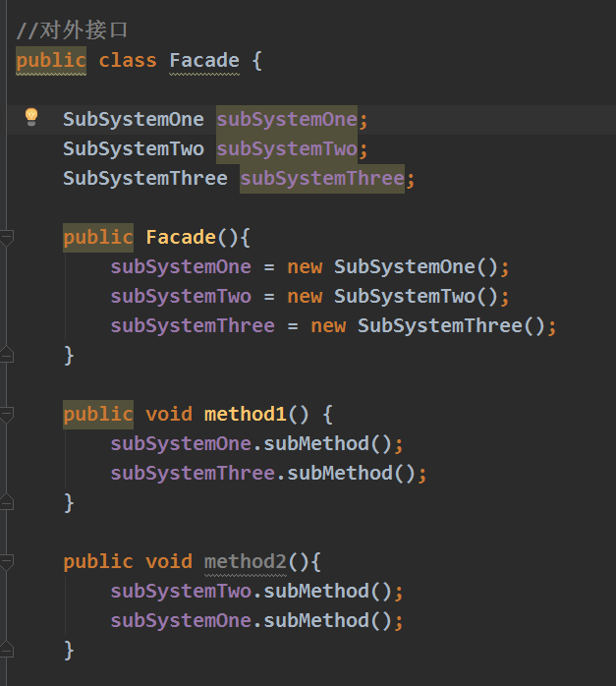
Task: Click subSystemOne in method2 body
Action: pos(181,621)
